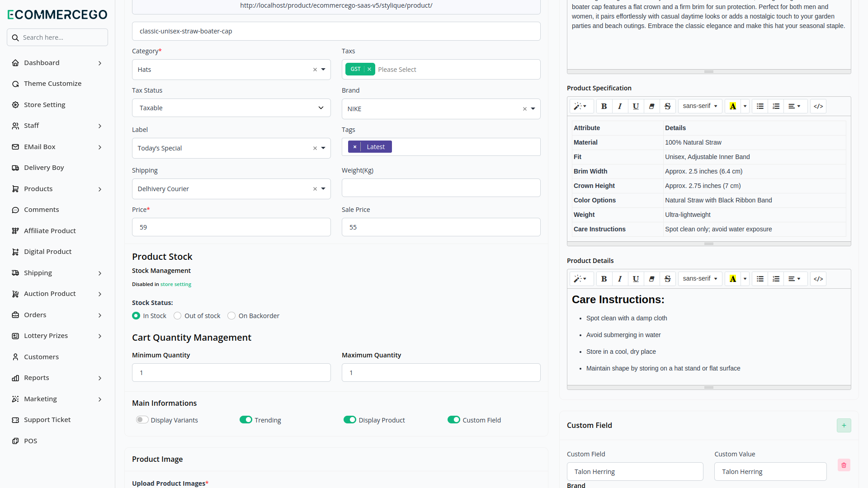Click Italic in Product Specification toolbar
Screen dimensions: 868x488
tap(620, 106)
